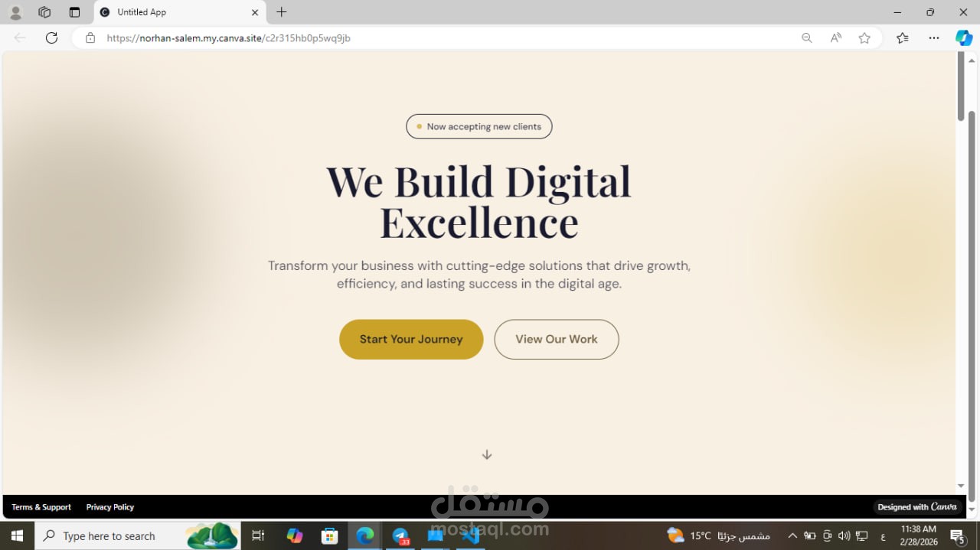
Task: Open a new browser tab
Action: coord(281,12)
